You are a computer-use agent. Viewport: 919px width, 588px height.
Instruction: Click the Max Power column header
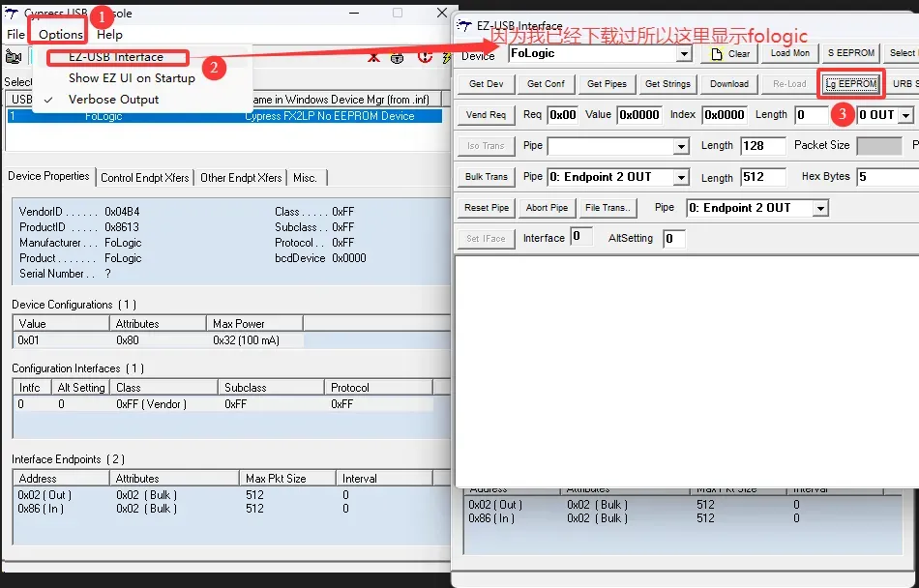coord(254,324)
